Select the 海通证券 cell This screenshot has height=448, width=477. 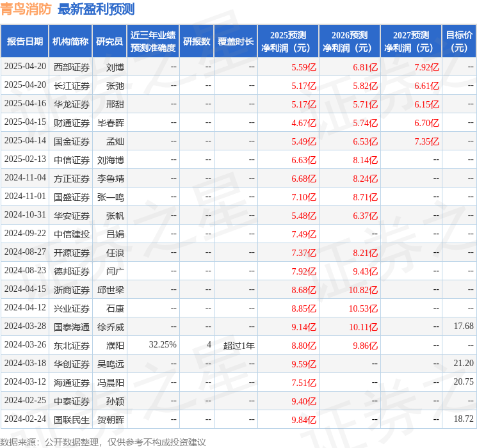(72, 383)
